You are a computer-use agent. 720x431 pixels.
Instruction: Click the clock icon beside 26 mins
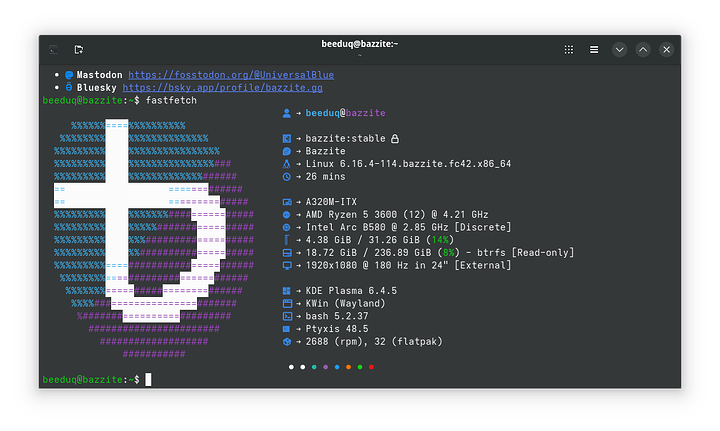[286, 177]
